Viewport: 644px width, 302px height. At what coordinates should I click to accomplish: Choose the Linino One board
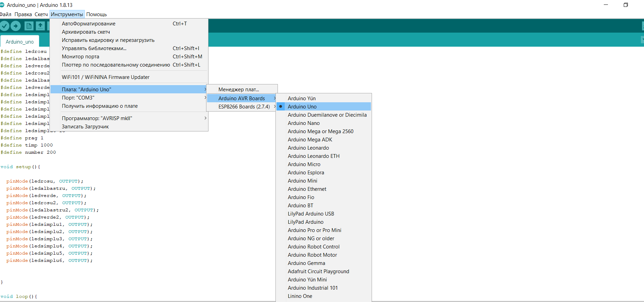coord(324,296)
